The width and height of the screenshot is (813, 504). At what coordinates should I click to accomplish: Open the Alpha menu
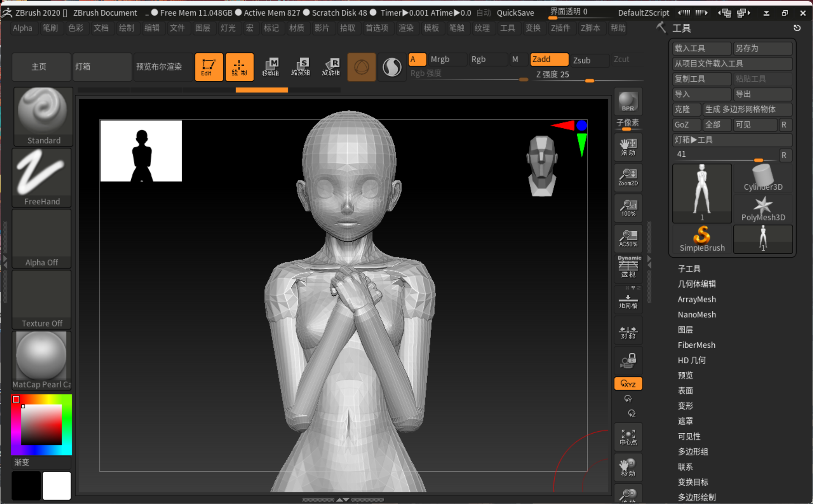(x=22, y=28)
